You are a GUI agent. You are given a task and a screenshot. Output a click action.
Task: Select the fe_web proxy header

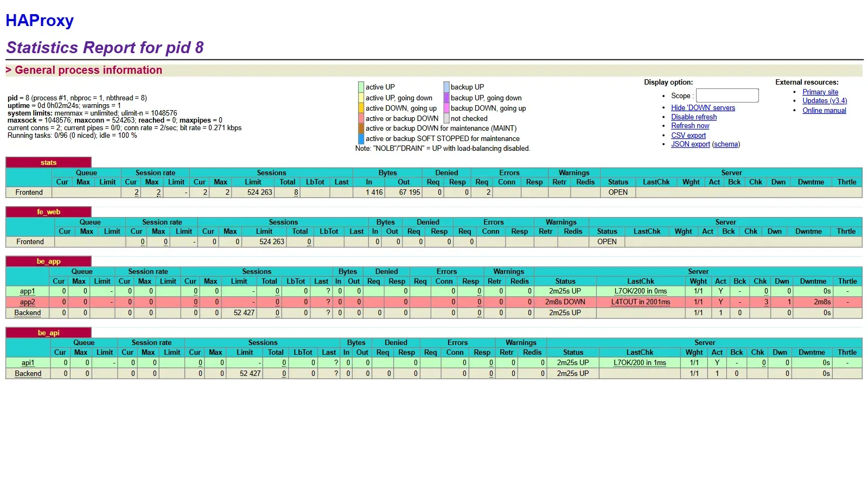click(x=48, y=212)
